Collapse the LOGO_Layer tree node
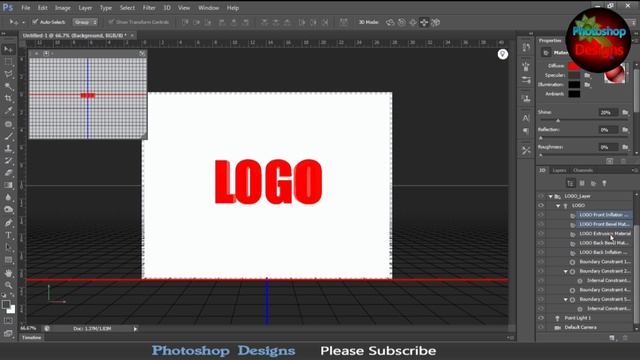The width and height of the screenshot is (640, 360). click(551, 196)
